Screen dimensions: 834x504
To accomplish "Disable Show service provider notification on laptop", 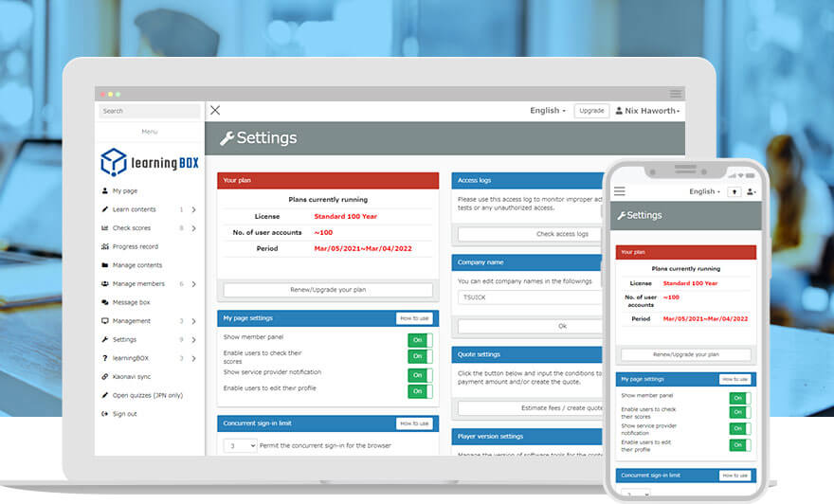I will 420,373.
